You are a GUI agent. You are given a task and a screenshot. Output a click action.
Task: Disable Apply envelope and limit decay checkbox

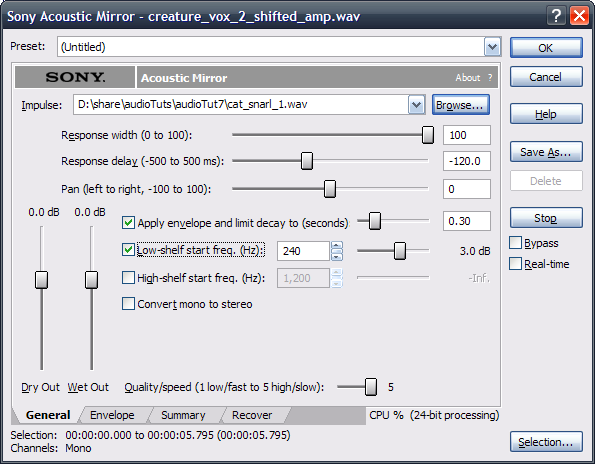point(128,223)
